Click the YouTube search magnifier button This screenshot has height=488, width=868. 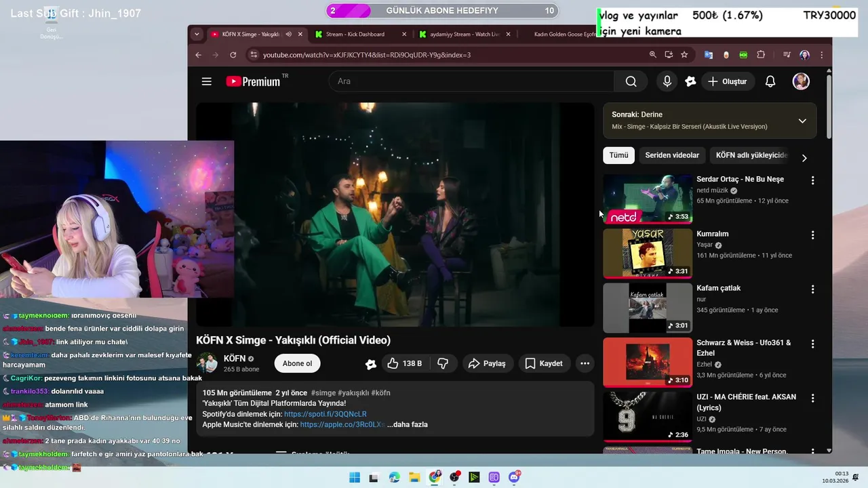pos(631,81)
